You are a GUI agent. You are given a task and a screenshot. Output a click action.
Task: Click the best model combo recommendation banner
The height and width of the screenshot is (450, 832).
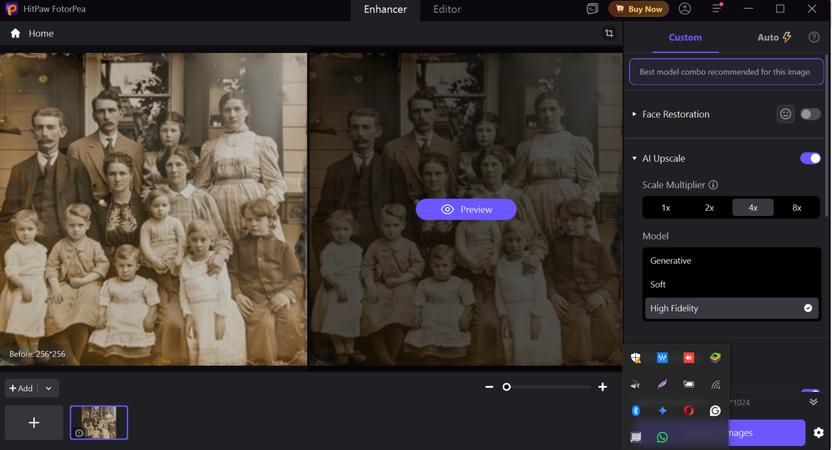(x=726, y=72)
